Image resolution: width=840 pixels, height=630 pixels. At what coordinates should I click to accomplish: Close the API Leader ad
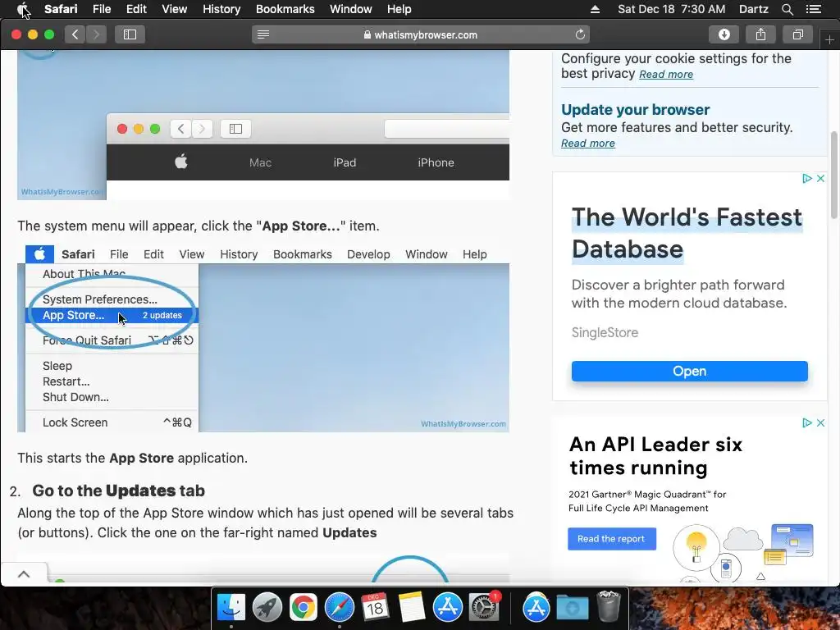click(x=820, y=422)
